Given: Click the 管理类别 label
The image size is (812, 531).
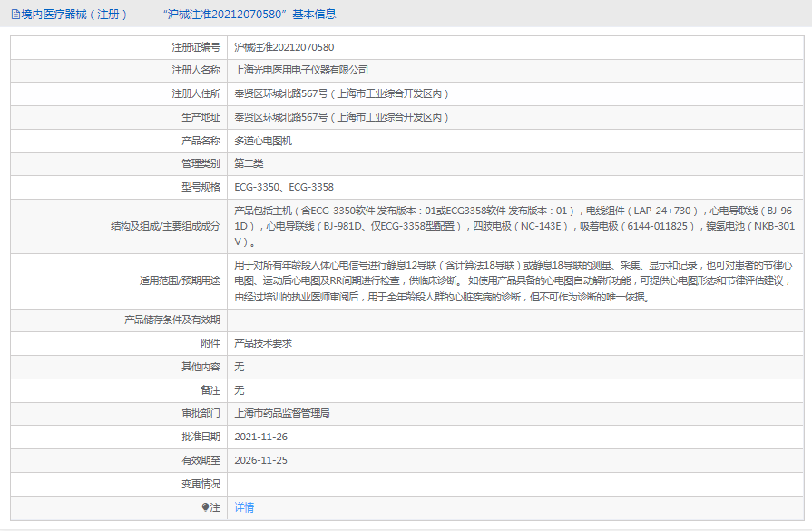Looking at the screenshot, I should (201, 164).
